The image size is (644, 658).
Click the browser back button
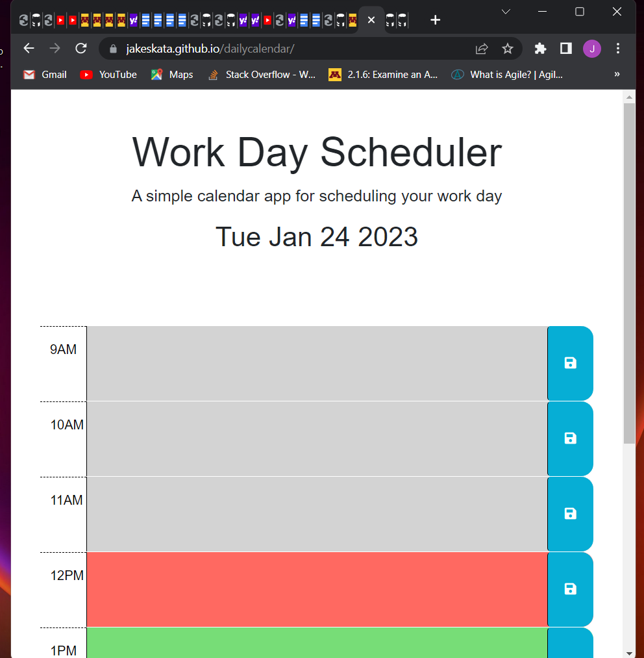point(29,48)
